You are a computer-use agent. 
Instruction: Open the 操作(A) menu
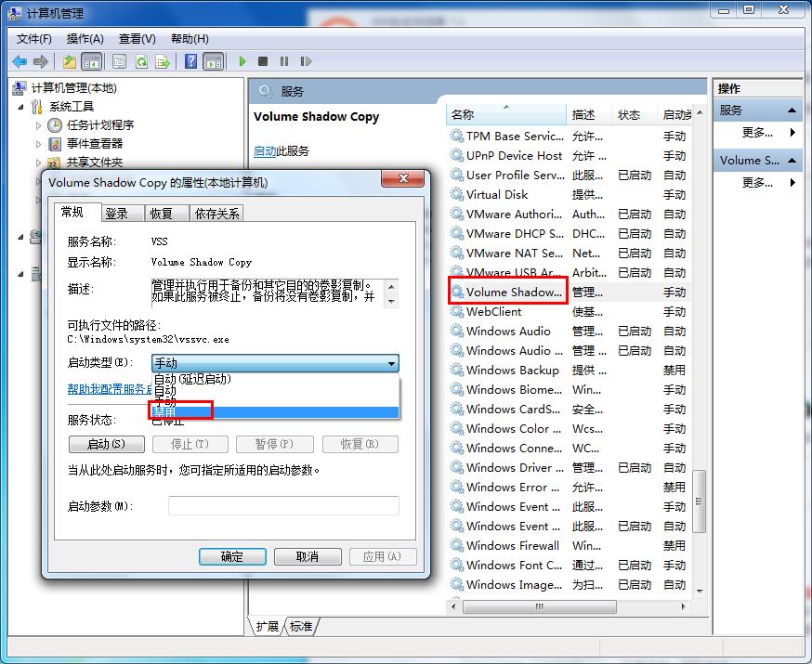point(85,39)
